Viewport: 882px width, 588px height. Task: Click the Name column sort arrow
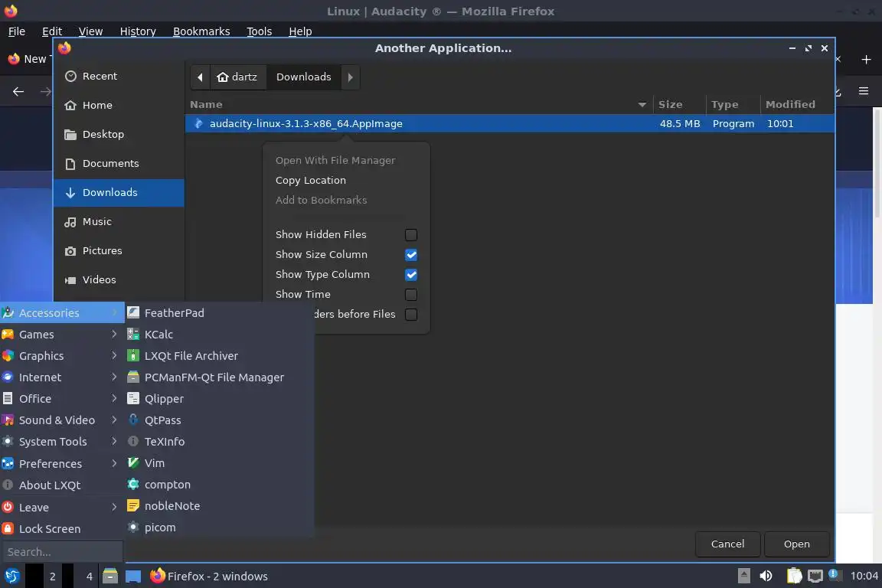[642, 105]
